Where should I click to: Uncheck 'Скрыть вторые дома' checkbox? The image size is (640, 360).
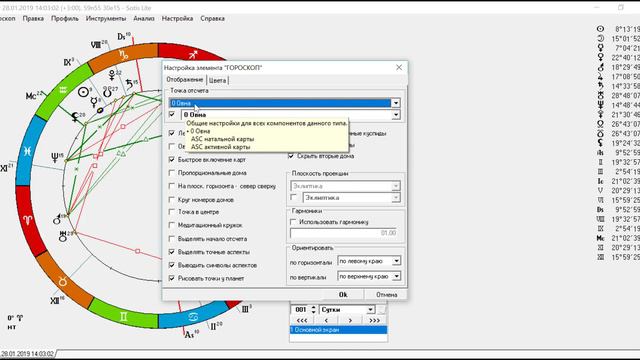(291, 156)
